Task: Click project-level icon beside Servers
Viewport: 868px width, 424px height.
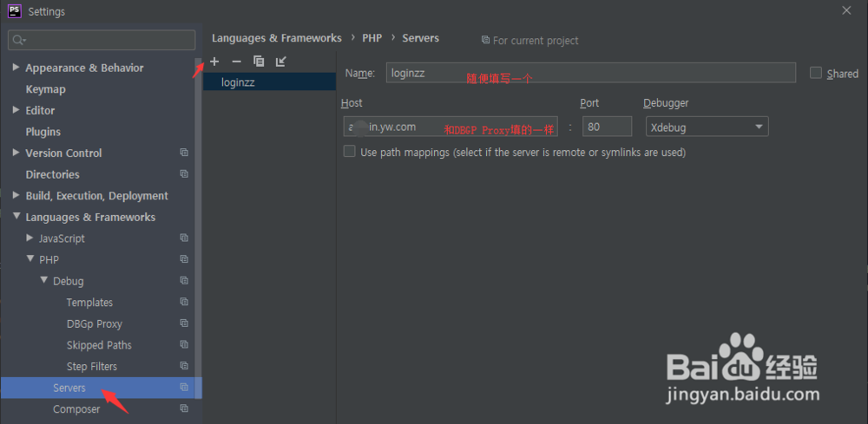Action: [x=184, y=387]
